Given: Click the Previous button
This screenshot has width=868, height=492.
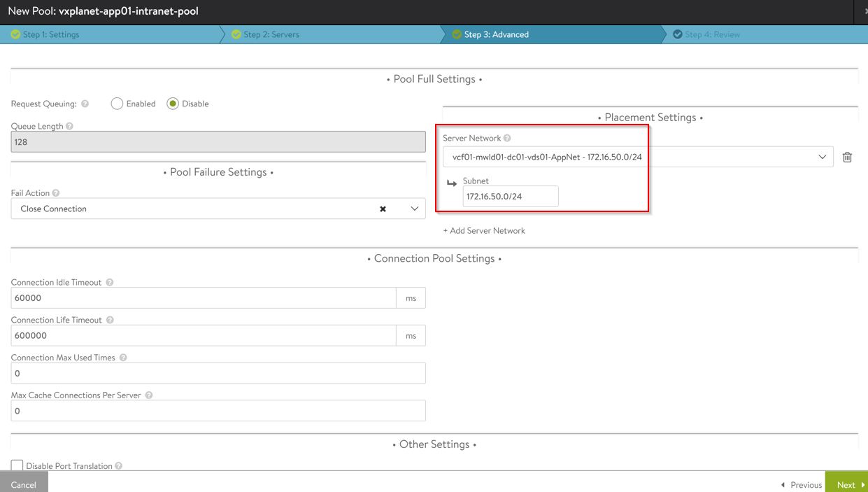Looking at the screenshot, I should (802, 484).
